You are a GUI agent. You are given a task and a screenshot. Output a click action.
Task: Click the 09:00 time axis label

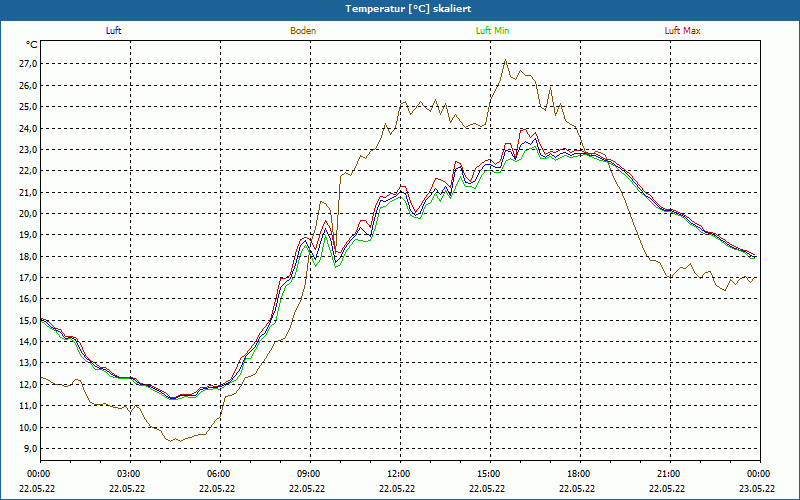[307, 474]
